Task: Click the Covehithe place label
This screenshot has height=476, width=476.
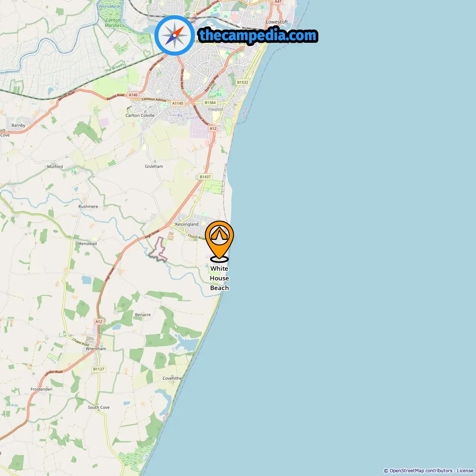Action: [172, 378]
